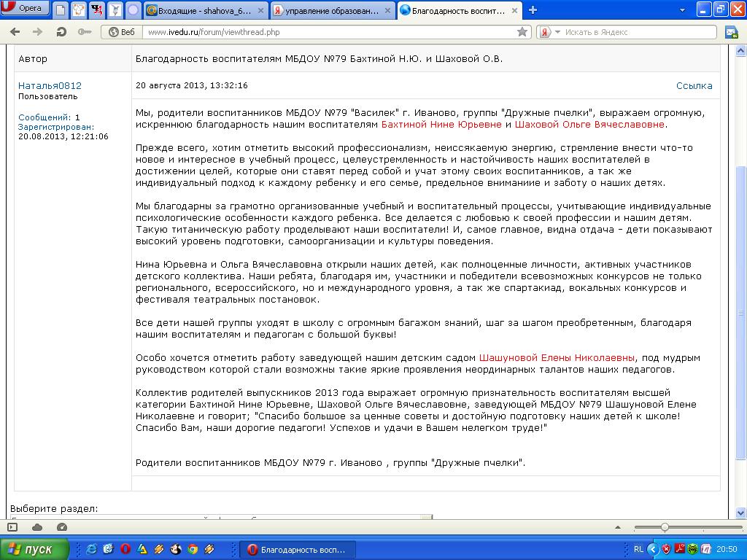Open a new tab with plus button
Viewport: 747px width, 560px height.
pyautogui.click(x=533, y=10)
